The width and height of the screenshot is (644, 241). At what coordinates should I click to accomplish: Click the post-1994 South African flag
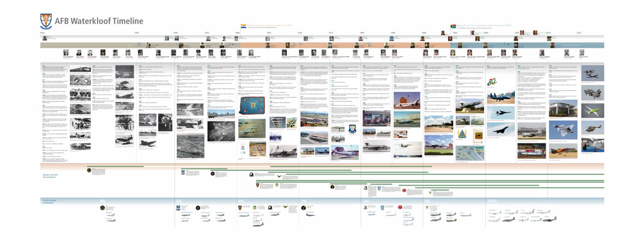(453, 25)
